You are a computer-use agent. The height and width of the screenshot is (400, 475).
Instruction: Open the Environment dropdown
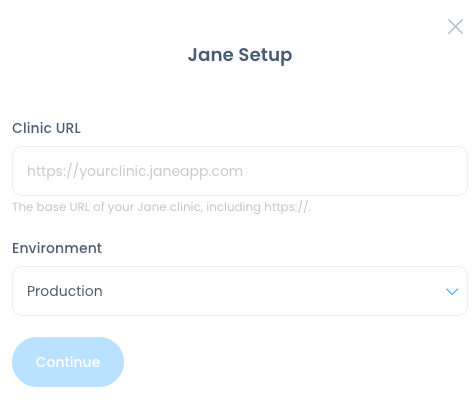pyautogui.click(x=240, y=291)
